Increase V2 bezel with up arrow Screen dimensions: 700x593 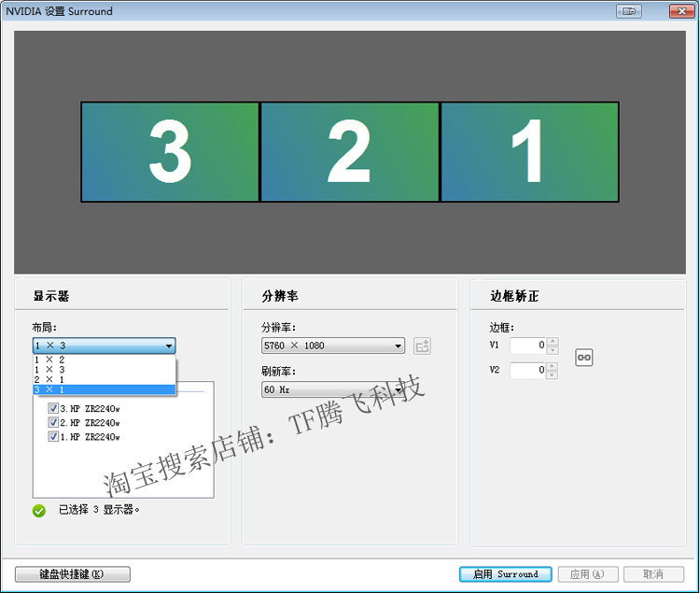pos(553,366)
